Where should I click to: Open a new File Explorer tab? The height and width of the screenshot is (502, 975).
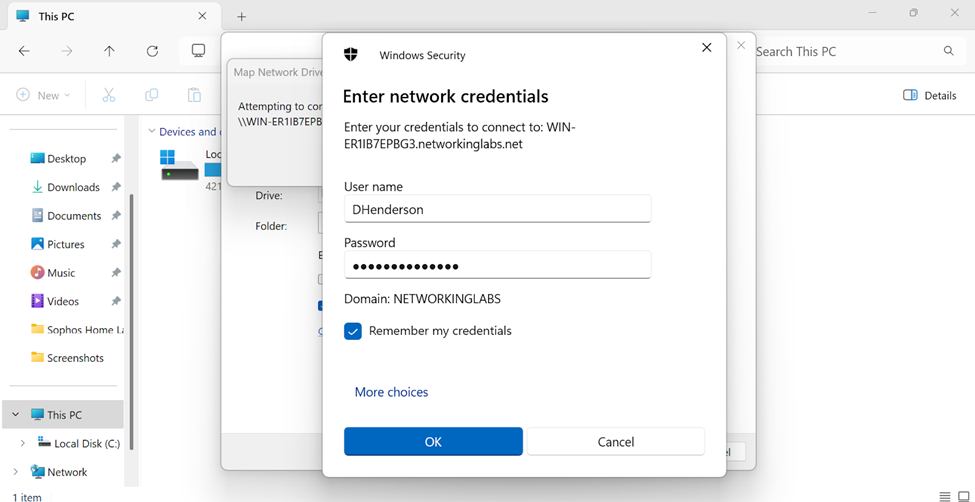tap(242, 17)
